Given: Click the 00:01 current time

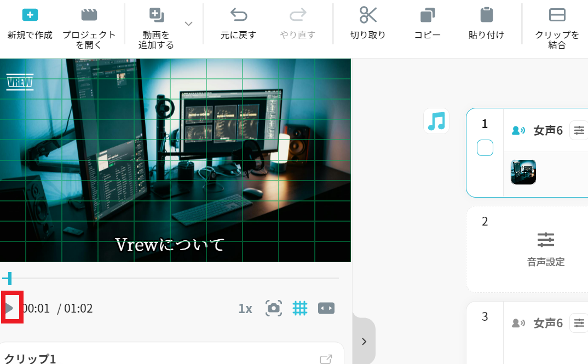Looking at the screenshot, I should point(36,309).
